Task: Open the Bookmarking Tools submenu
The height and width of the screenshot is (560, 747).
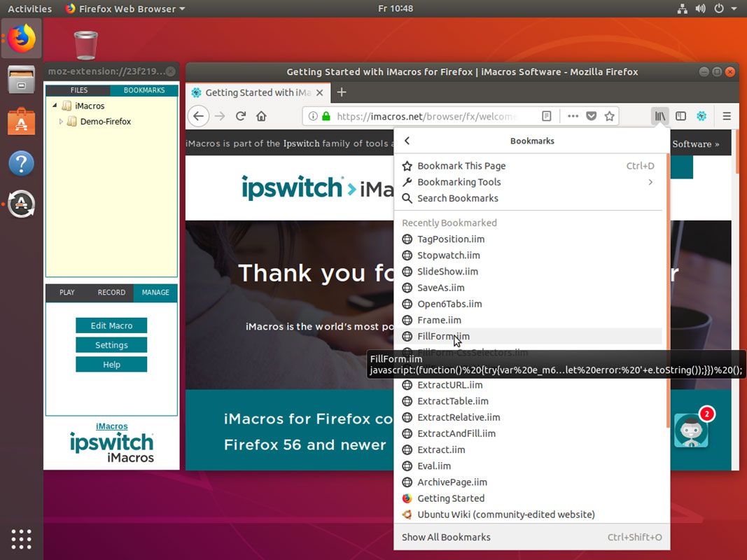Action: (x=459, y=182)
